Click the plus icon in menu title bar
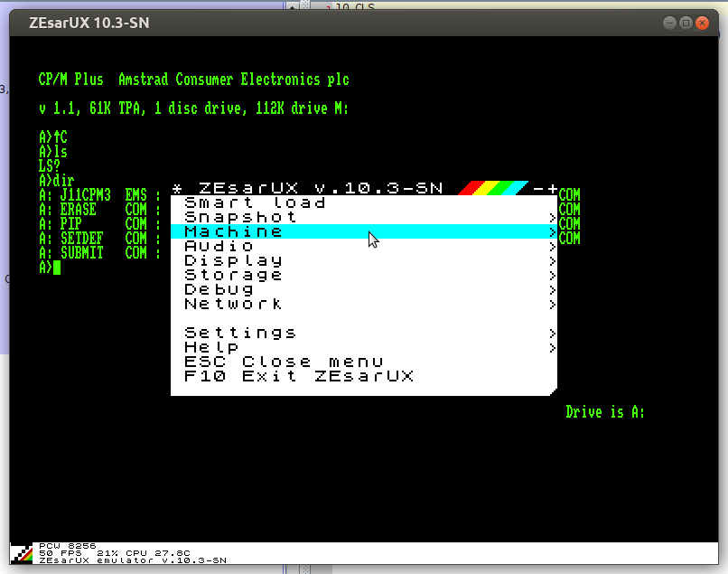 tap(552, 189)
